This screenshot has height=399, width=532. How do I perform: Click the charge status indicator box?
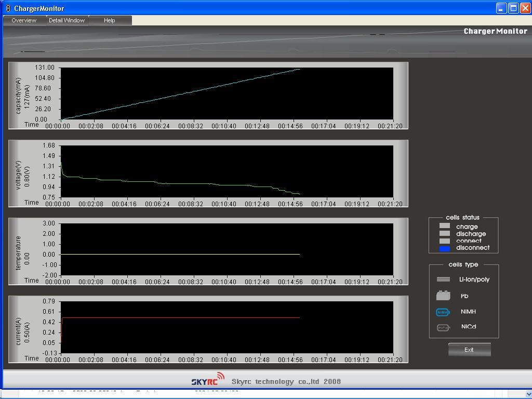click(x=445, y=226)
